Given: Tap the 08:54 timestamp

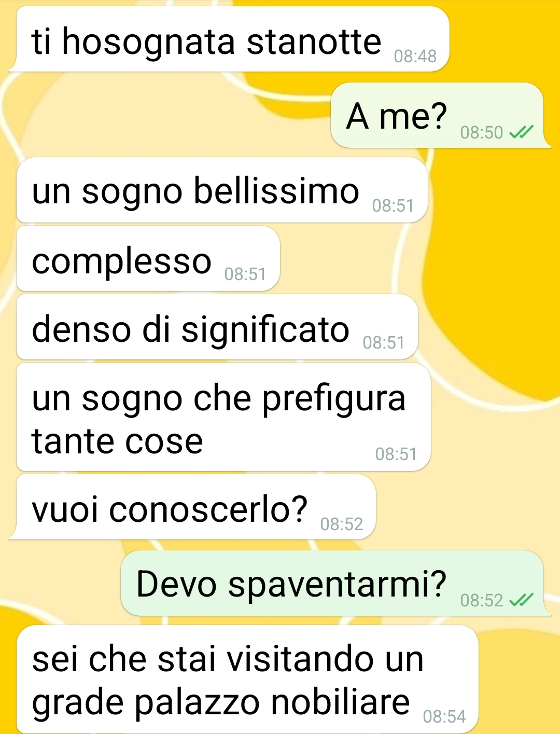Looking at the screenshot, I should [x=444, y=717].
